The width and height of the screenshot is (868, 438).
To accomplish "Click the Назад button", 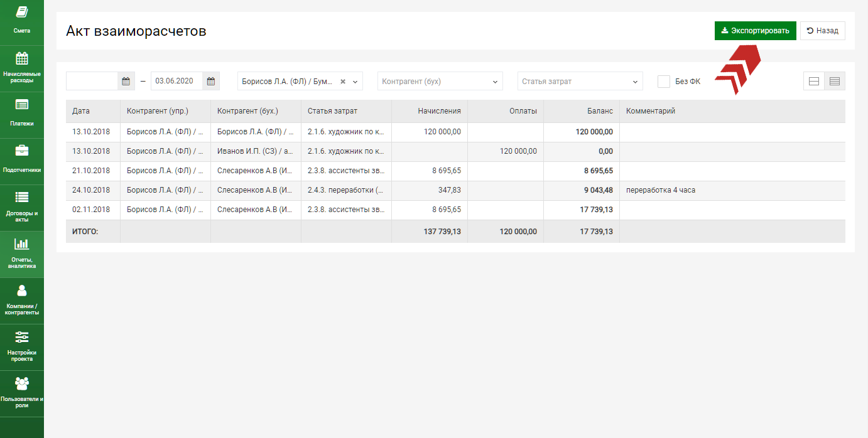I will pyautogui.click(x=823, y=31).
